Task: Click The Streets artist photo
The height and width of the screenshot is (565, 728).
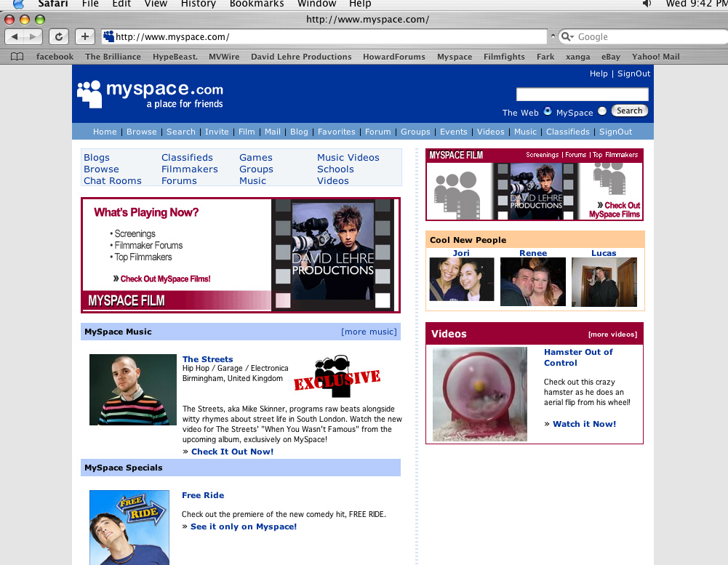Action: pos(133,390)
